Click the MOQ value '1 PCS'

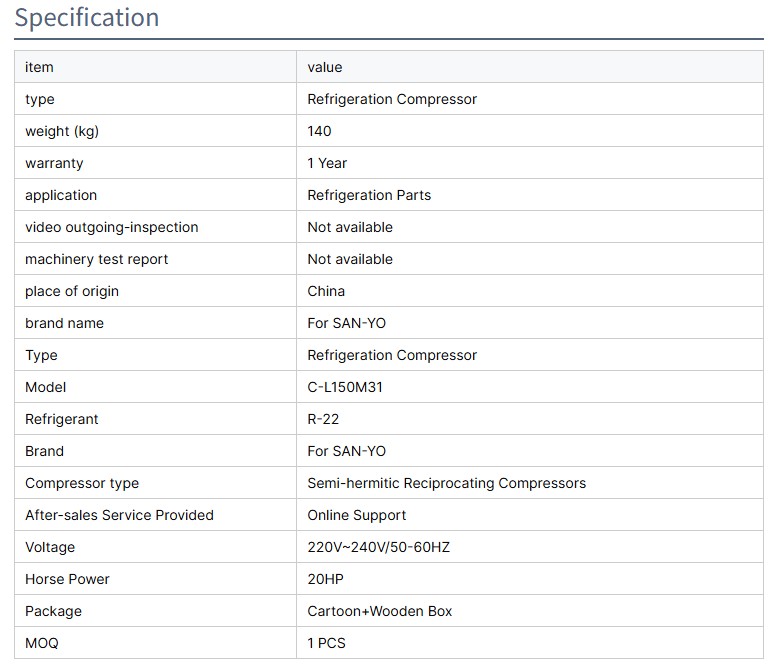(x=326, y=643)
